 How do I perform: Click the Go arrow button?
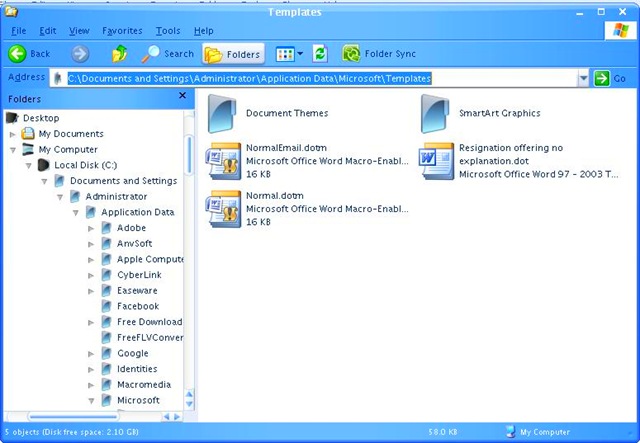click(x=602, y=78)
